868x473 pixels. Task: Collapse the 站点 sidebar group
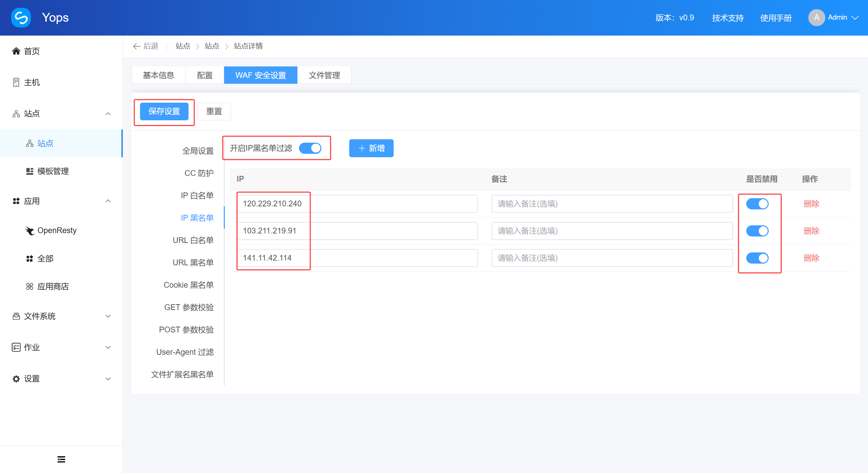(108, 114)
